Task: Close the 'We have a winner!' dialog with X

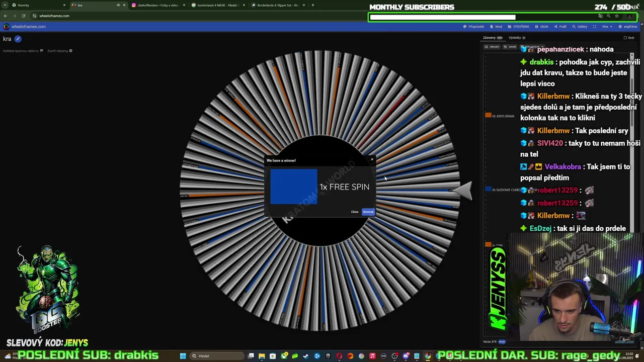Action: (x=372, y=159)
